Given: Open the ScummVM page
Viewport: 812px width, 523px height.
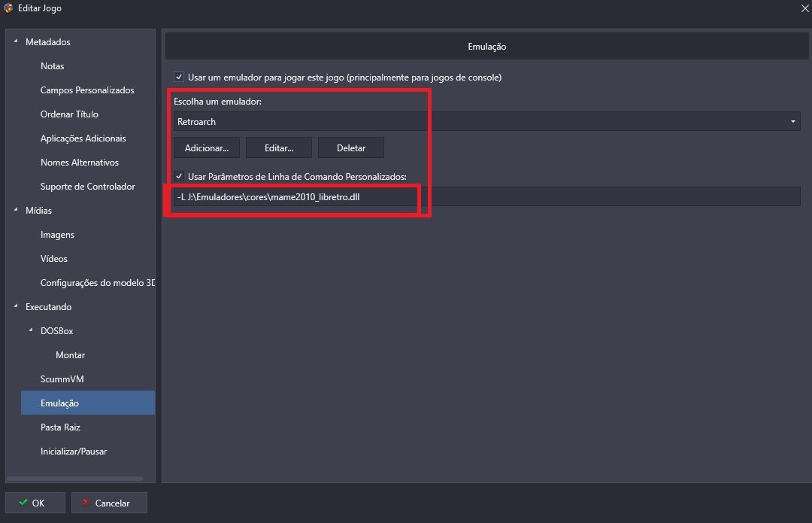Looking at the screenshot, I should pos(62,379).
